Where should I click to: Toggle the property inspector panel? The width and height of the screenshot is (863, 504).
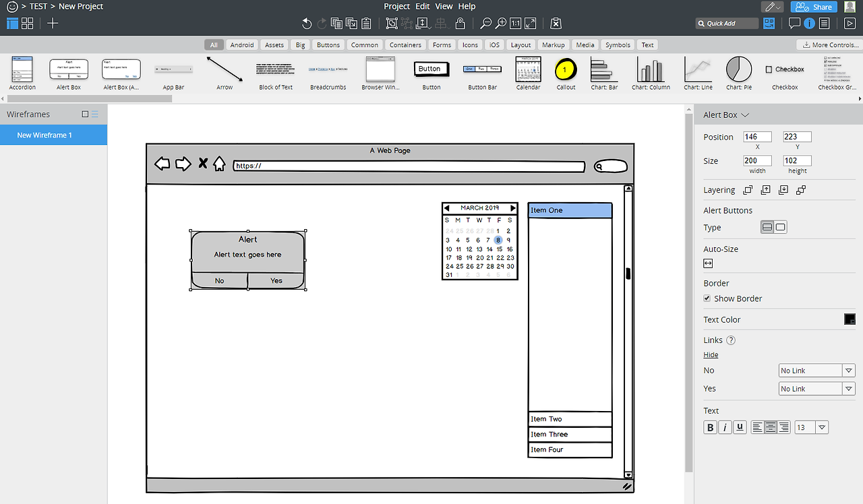point(809,24)
